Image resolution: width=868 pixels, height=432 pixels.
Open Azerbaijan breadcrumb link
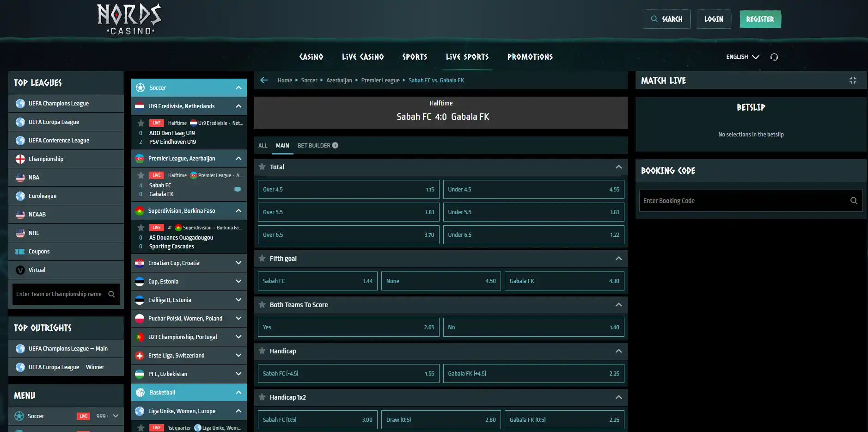[x=339, y=80]
